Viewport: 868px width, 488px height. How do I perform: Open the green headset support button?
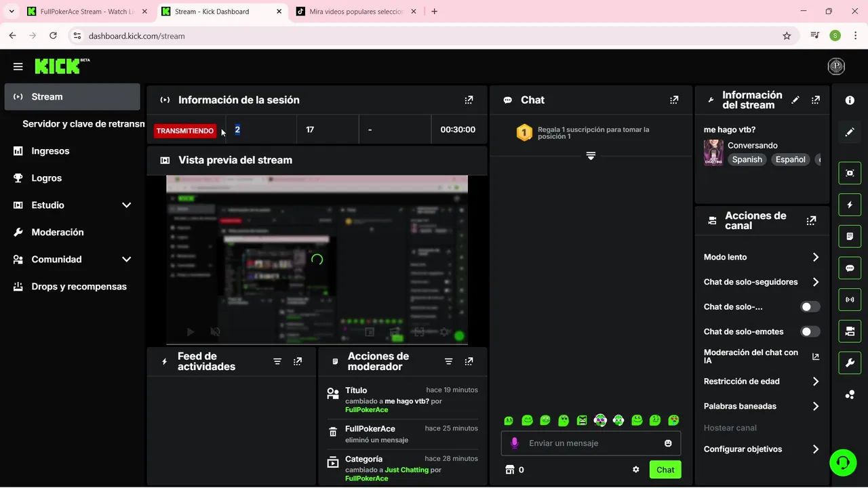tap(843, 462)
